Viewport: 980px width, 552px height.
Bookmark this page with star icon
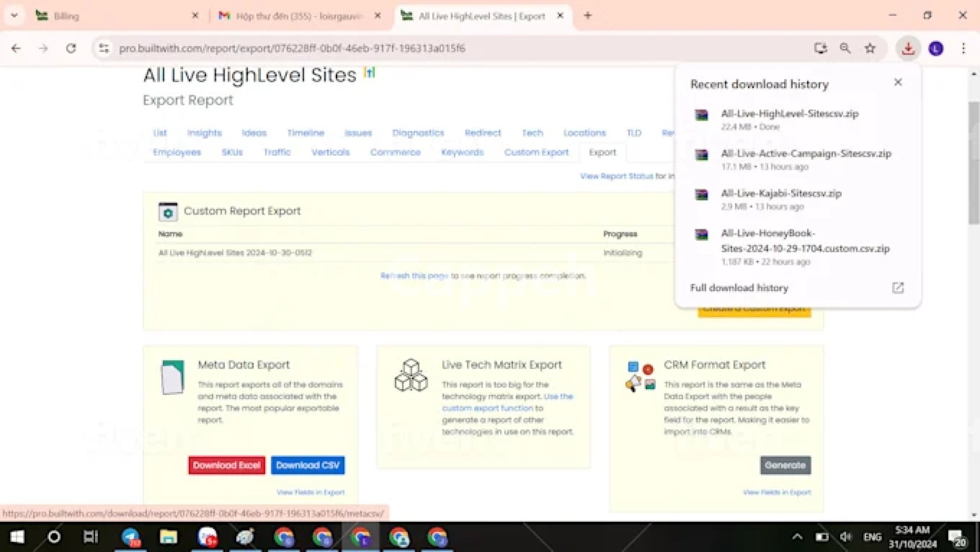[x=870, y=49]
